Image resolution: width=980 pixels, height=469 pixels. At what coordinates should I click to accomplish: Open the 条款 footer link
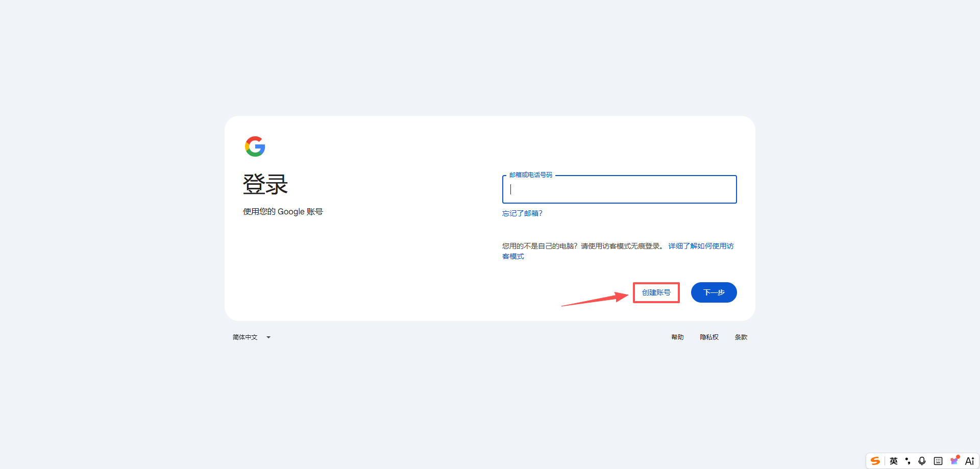[741, 337]
